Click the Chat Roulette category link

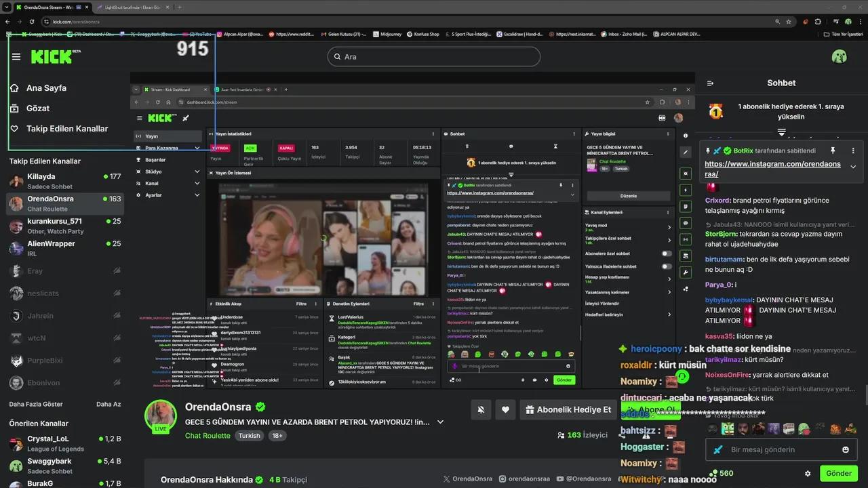coord(208,436)
